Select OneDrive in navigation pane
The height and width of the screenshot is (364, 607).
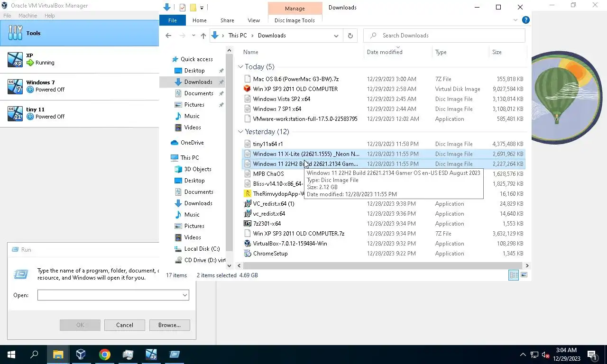pyautogui.click(x=192, y=143)
